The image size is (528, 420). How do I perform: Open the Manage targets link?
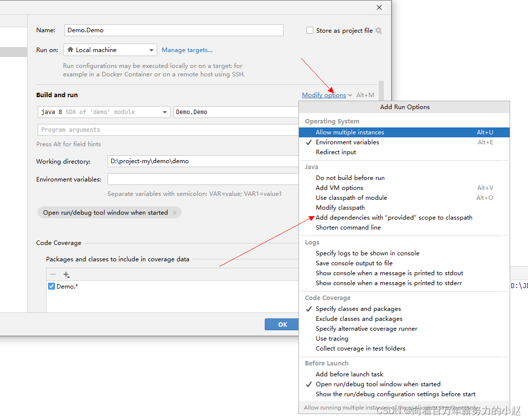(187, 50)
